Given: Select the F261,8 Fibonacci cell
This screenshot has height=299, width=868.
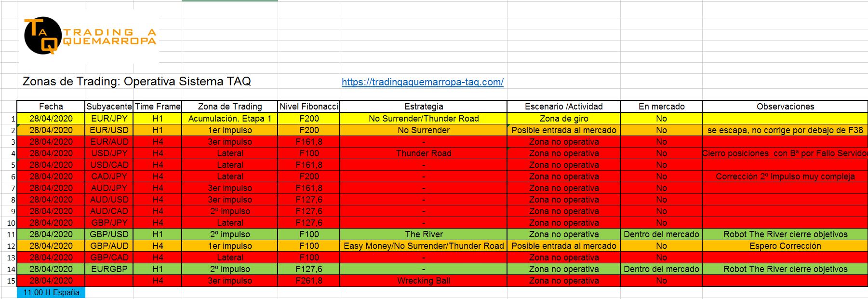Looking at the screenshot, I should pos(309,281).
